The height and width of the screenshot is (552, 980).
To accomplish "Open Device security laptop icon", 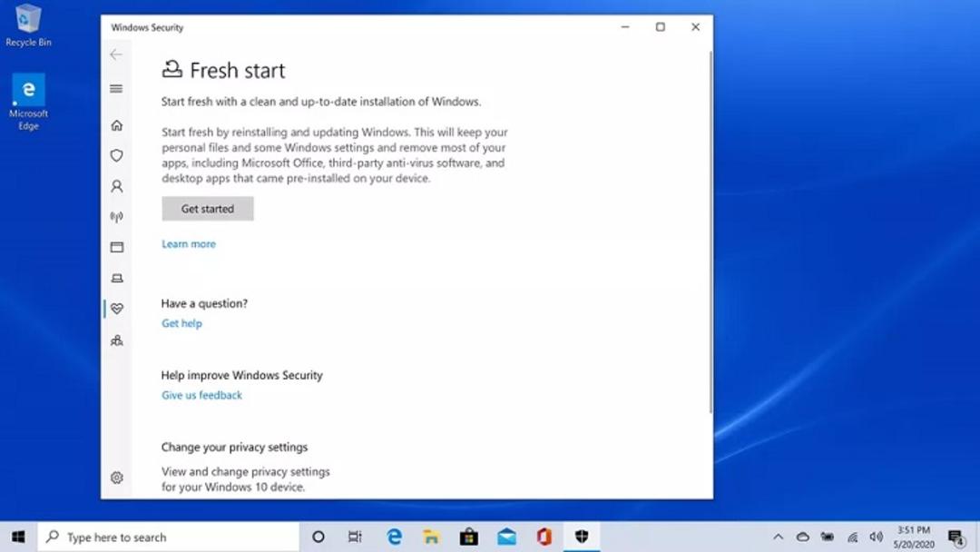I will pos(117,278).
